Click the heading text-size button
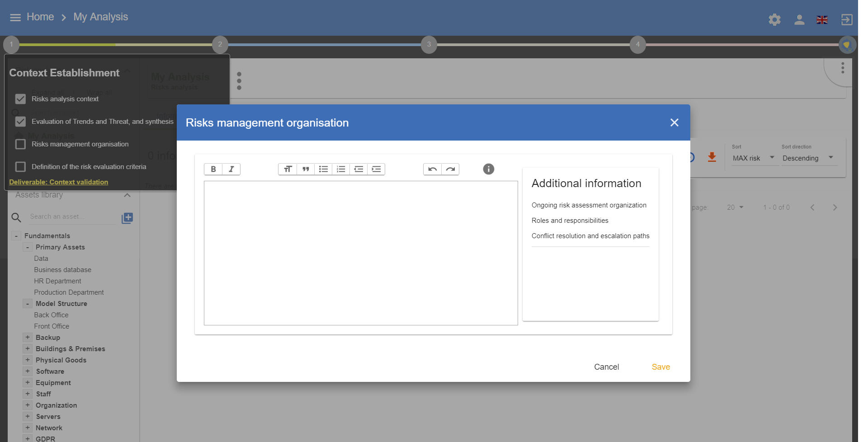The width and height of the screenshot is (868, 442). pos(288,169)
